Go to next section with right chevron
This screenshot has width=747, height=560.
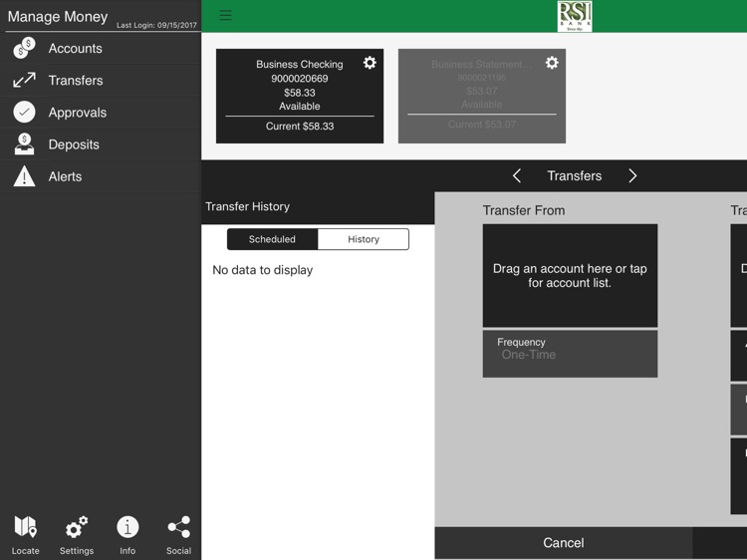pos(632,175)
